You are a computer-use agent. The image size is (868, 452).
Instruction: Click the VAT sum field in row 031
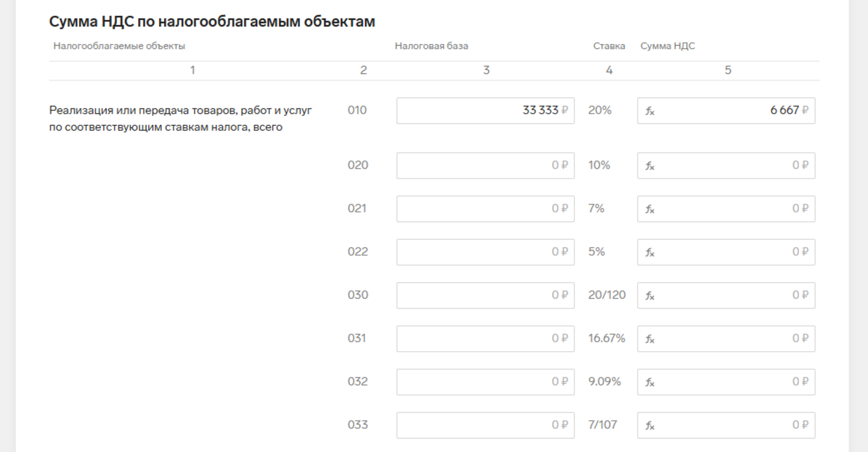[x=726, y=339]
